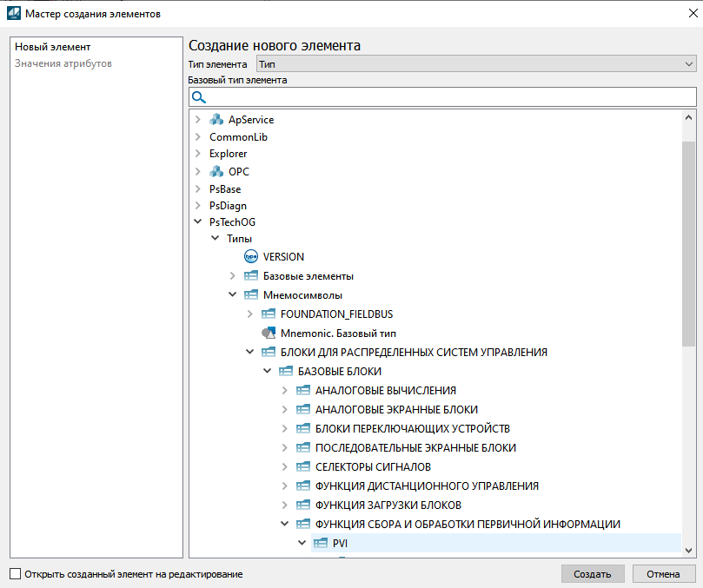Expand the АНАЛОГОВЫЕ ВЫЧИСЛЕНИЯ node
The image size is (703, 588).
[x=285, y=391]
